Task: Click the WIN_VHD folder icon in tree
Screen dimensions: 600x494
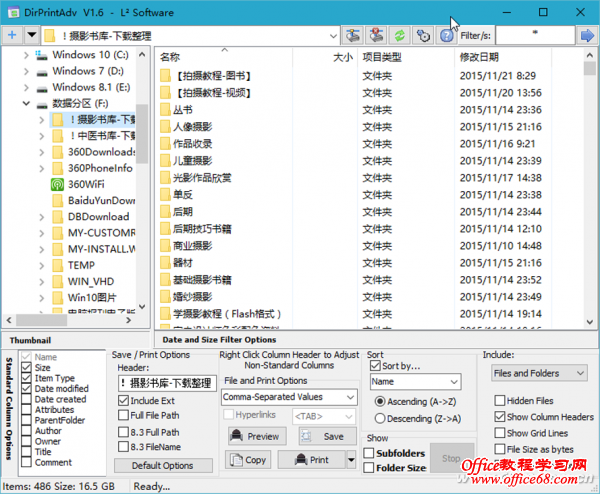Action: (57, 282)
